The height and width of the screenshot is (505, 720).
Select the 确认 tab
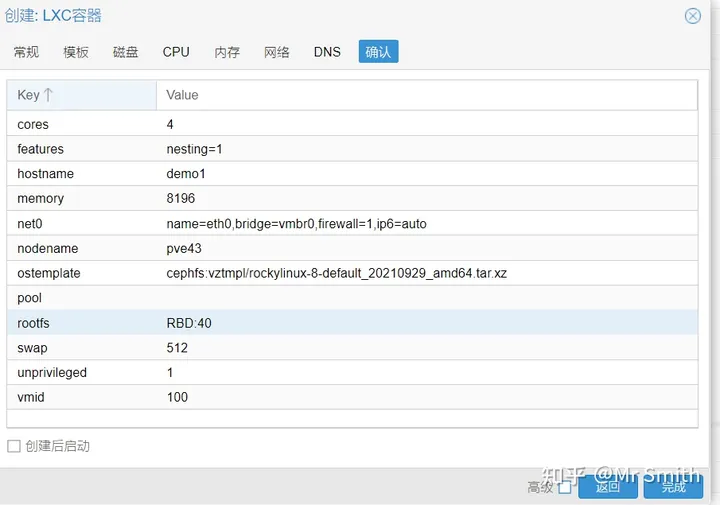(x=378, y=51)
